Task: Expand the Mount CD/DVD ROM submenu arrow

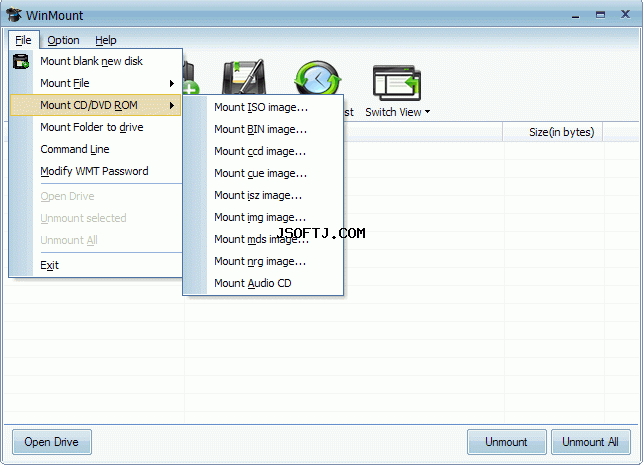Action: click(x=172, y=105)
